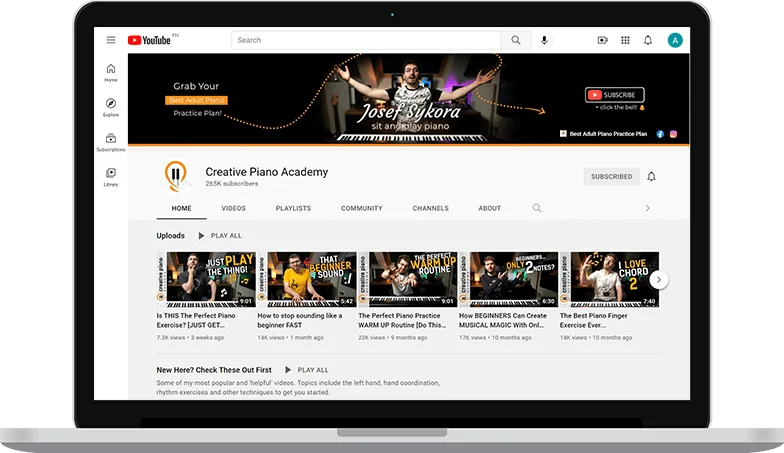Switch to the Videos tab
Screen dimensions: 784x453
pos(234,208)
